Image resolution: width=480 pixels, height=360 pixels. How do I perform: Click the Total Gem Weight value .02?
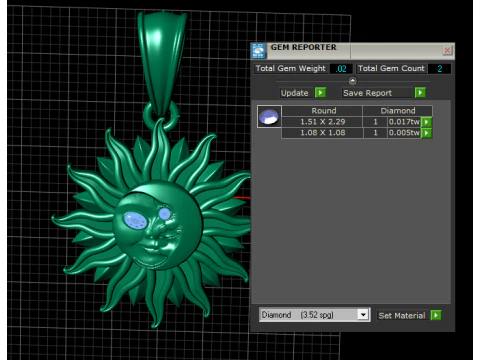pyautogui.click(x=341, y=69)
